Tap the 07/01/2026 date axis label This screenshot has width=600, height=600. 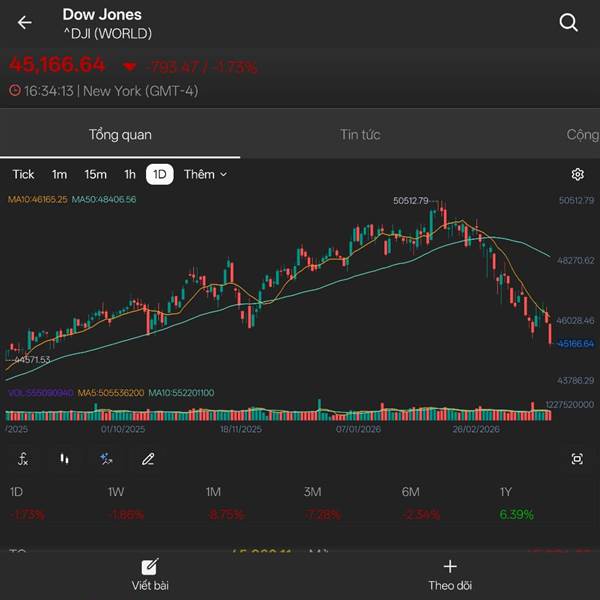(x=359, y=429)
